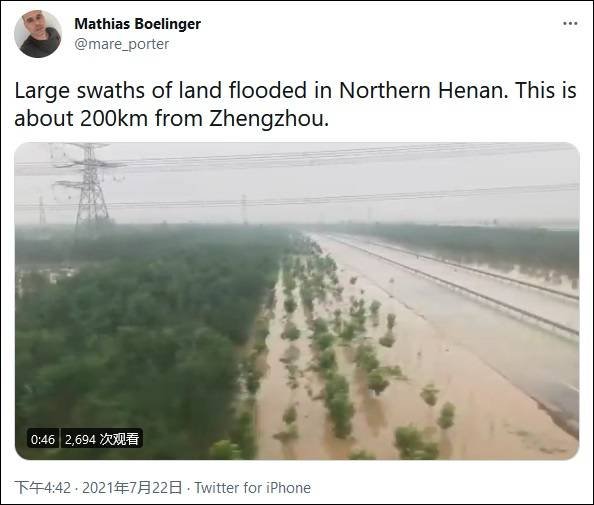This screenshot has height=505, width=594.
Task: Select the 2,694 次观看 view count label
Action: pos(102,439)
